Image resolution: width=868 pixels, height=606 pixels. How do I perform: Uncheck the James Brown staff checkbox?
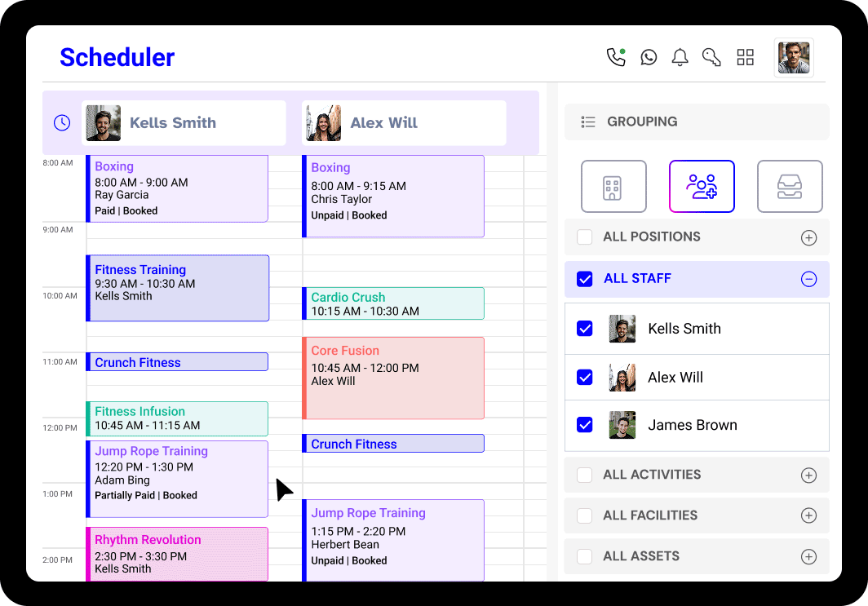(585, 425)
